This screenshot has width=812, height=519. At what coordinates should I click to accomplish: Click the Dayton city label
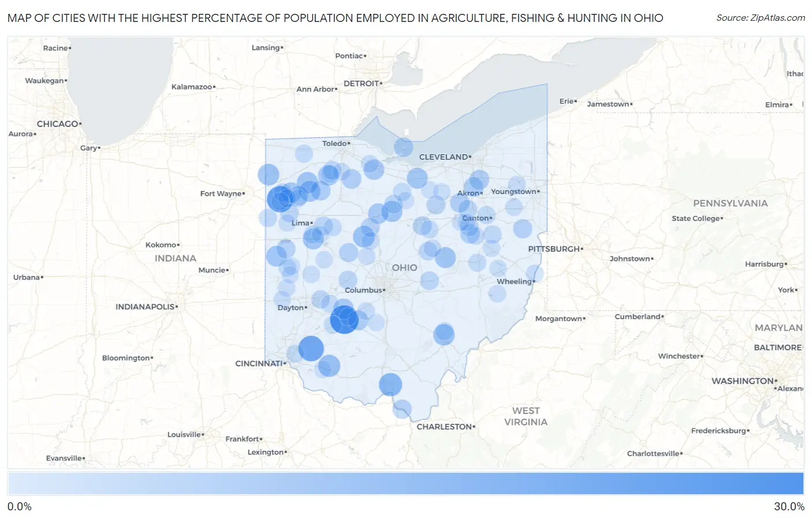point(290,308)
